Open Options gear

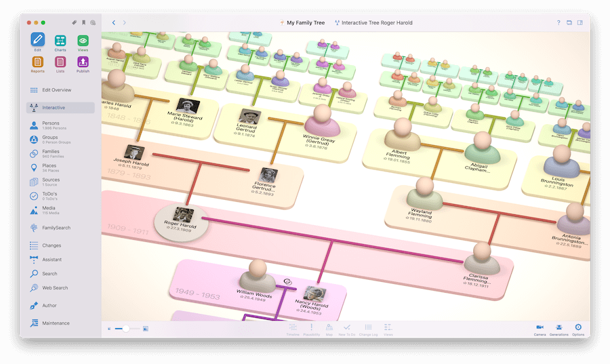pyautogui.click(x=578, y=329)
